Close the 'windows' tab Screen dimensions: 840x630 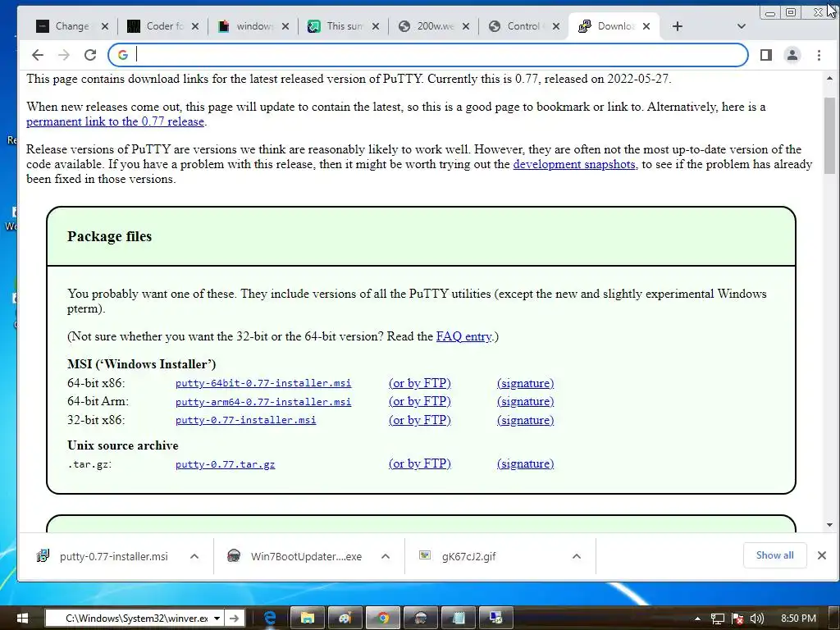(x=285, y=26)
